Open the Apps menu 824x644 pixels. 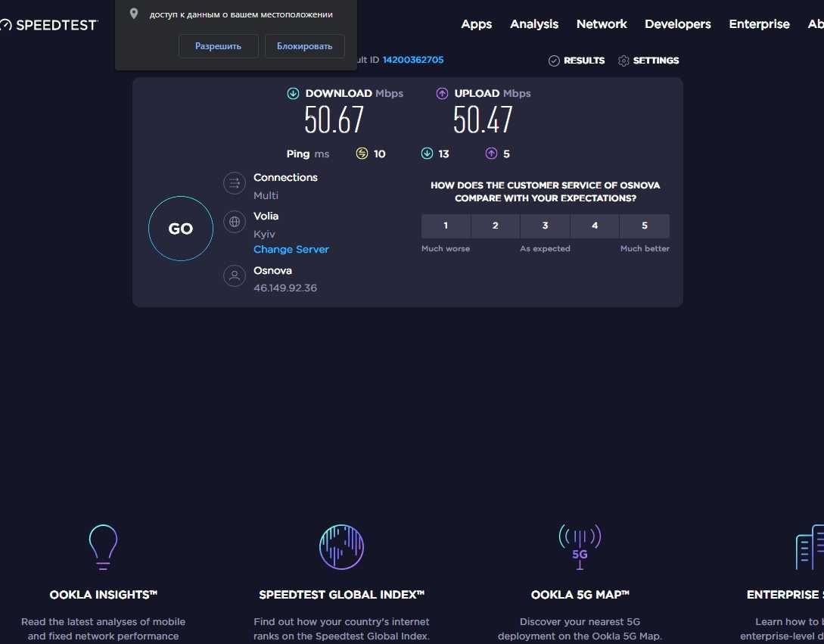477,24
